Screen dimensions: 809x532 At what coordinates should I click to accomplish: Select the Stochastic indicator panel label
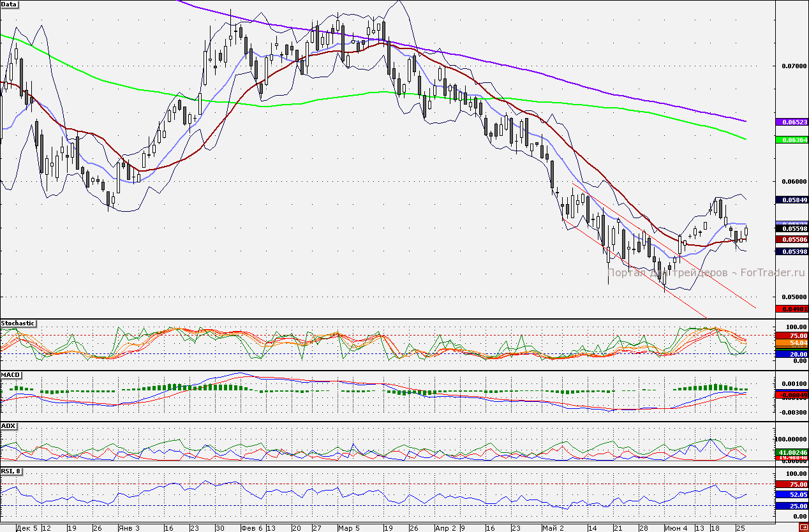click(18, 323)
